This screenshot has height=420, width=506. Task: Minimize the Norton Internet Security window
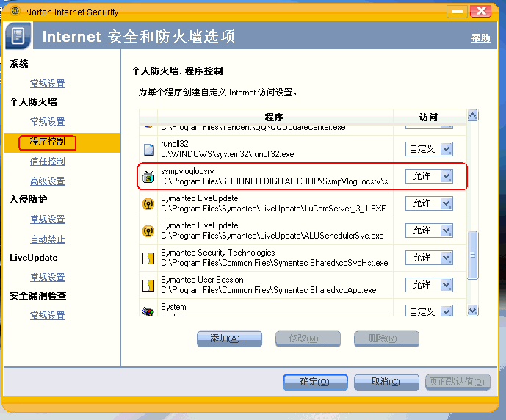(x=457, y=12)
